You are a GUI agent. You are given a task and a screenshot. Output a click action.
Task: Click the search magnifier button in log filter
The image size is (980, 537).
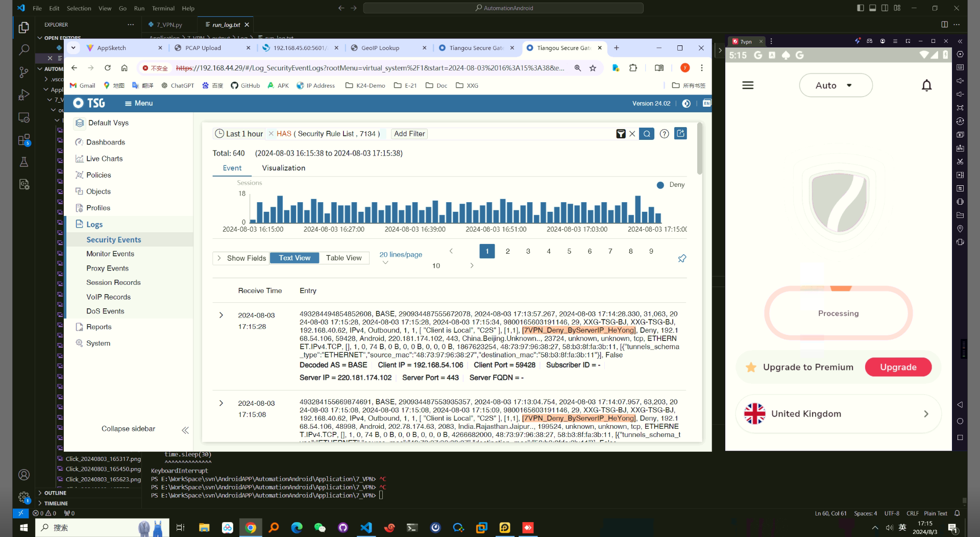[647, 134]
